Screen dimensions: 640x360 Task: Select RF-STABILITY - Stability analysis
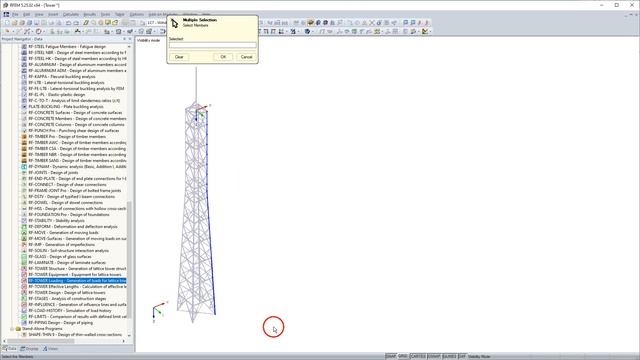coord(56,220)
